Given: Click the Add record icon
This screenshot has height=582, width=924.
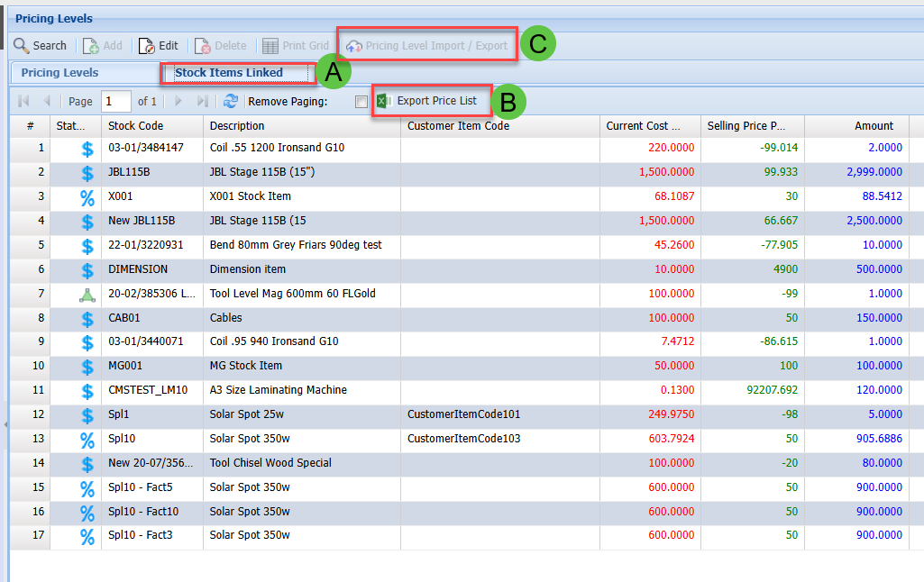Looking at the screenshot, I should (92, 45).
